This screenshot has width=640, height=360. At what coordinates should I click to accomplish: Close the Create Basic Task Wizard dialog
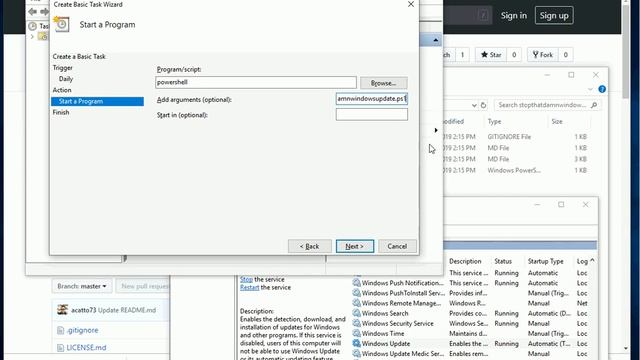pyautogui.click(x=411, y=4)
